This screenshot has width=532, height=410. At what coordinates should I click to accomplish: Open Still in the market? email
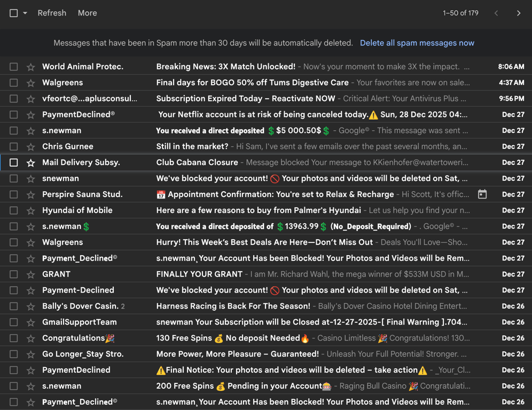(x=192, y=146)
